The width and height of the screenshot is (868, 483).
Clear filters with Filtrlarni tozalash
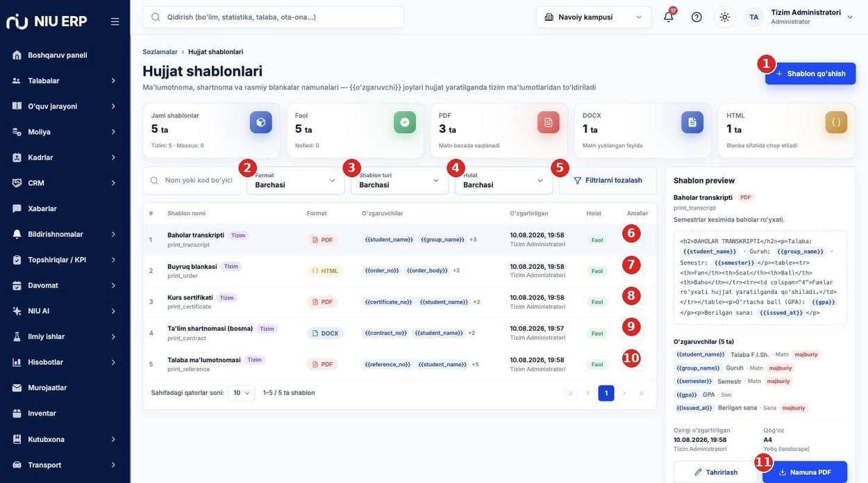tap(608, 181)
